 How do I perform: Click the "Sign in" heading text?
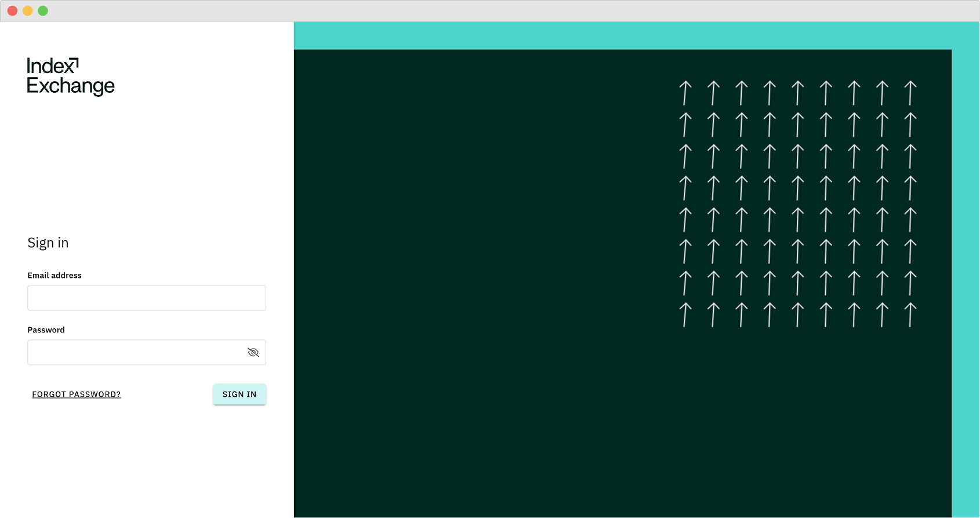(48, 243)
